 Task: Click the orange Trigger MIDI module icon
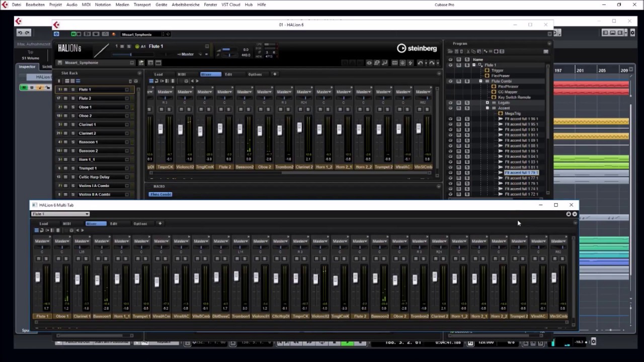click(x=487, y=70)
